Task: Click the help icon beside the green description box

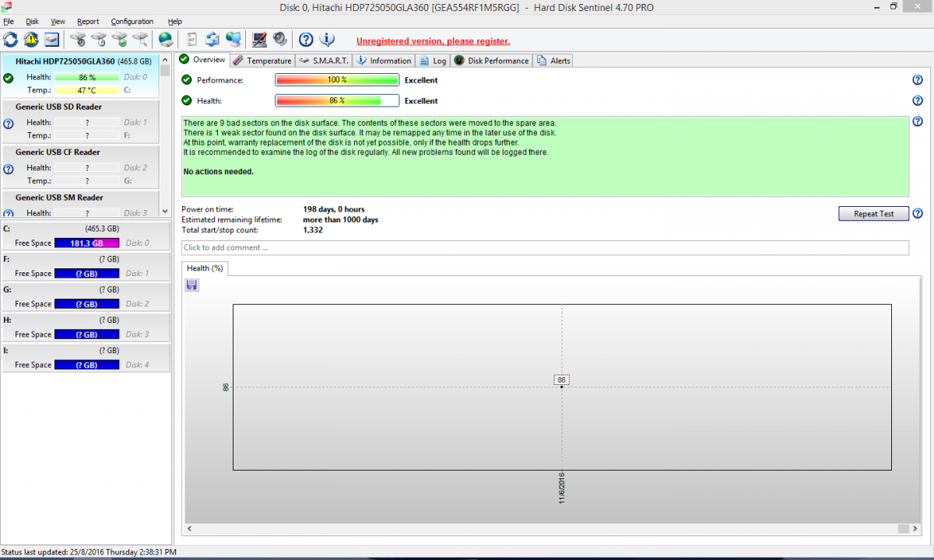Action: click(918, 121)
